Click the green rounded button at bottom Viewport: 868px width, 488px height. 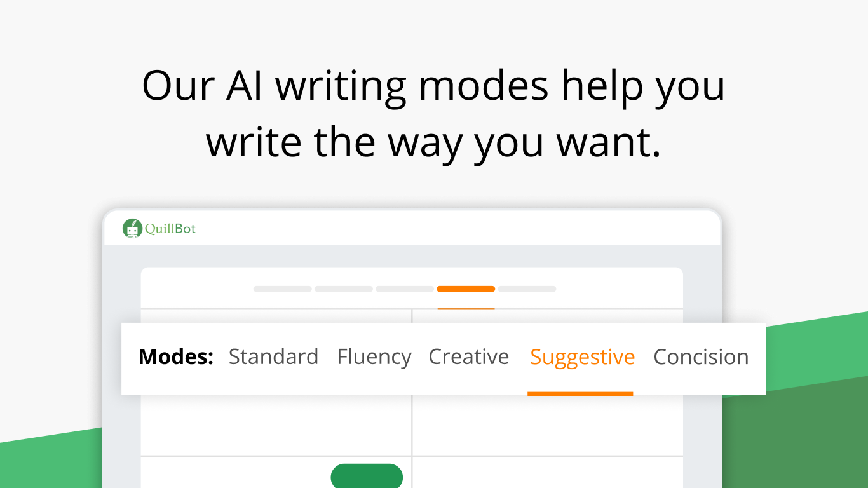pyautogui.click(x=367, y=476)
